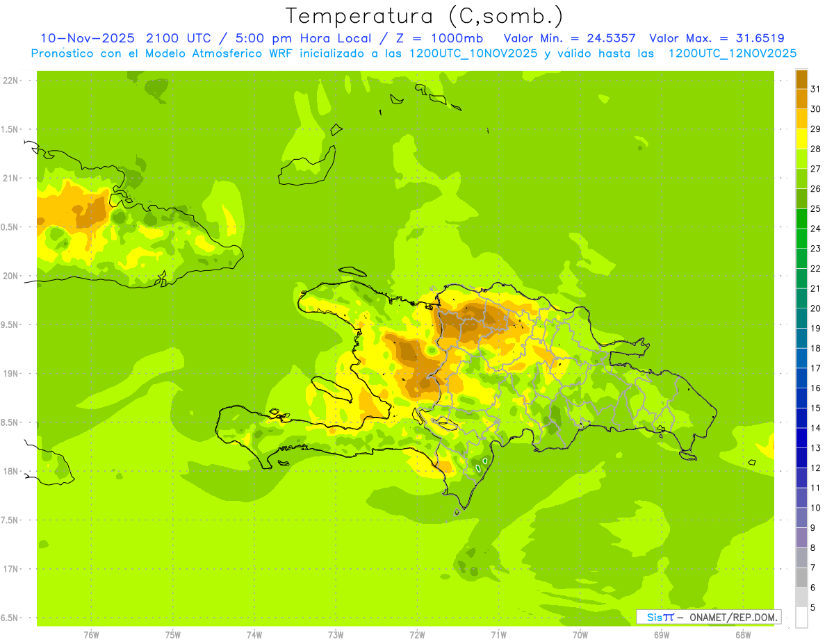
Task: Click the legend value "28"
Action: 816,149
